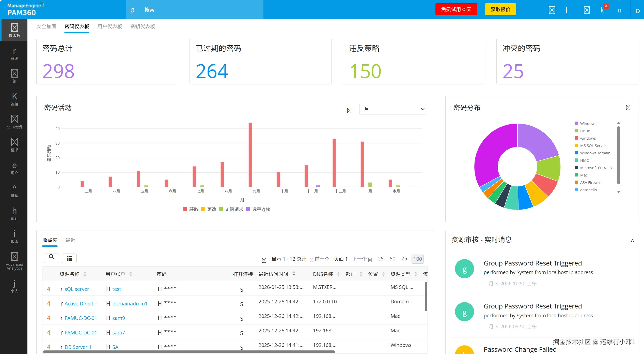Switch to 用户仪表板 tab
Image resolution: width=644 pixels, height=354 pixels.
(109, 26)
